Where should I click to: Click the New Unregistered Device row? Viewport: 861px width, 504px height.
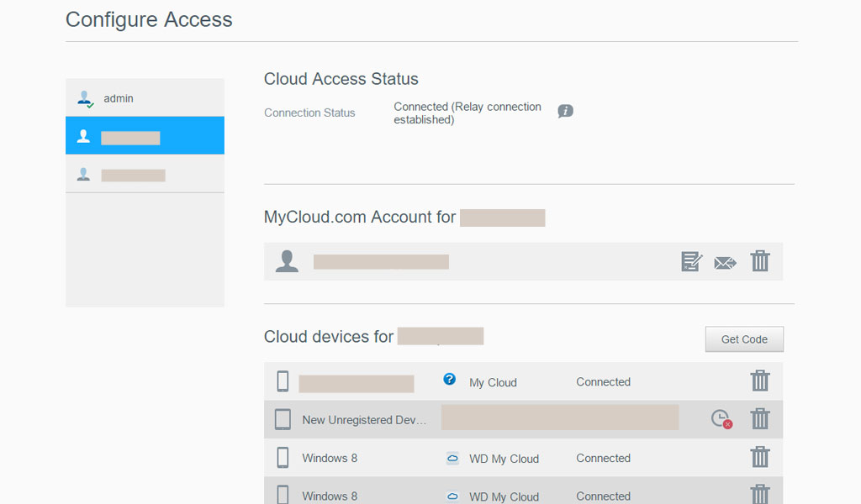pyautogui.click(x=363, y=420)
